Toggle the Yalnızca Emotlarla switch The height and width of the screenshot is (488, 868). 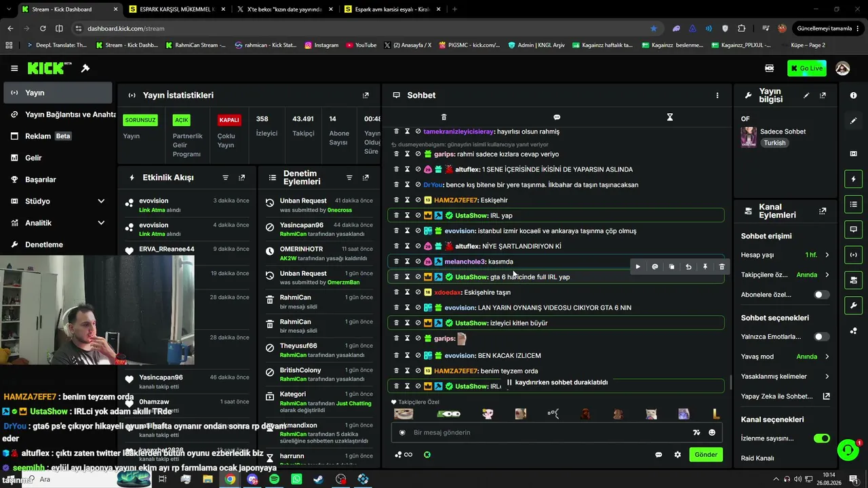pyautogui.click(x=821, y=337)
